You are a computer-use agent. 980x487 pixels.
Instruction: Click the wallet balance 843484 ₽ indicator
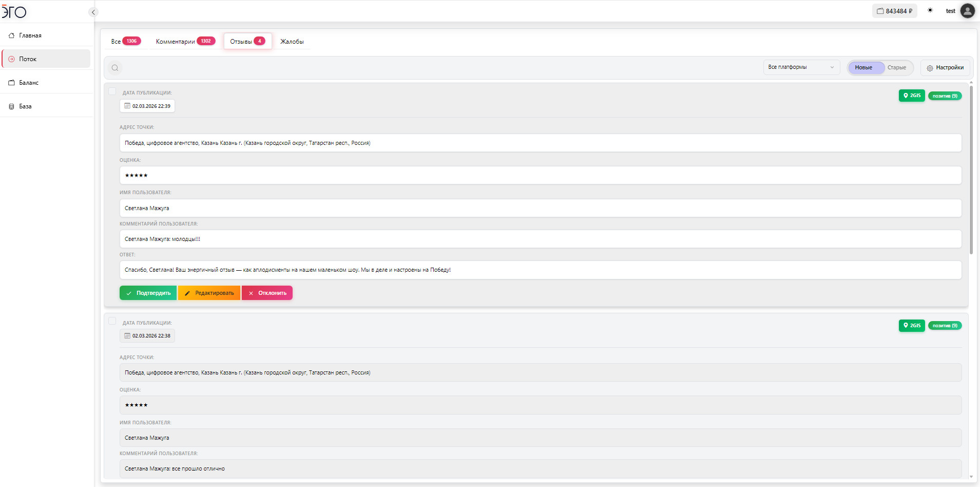click(x=894, y=11)
